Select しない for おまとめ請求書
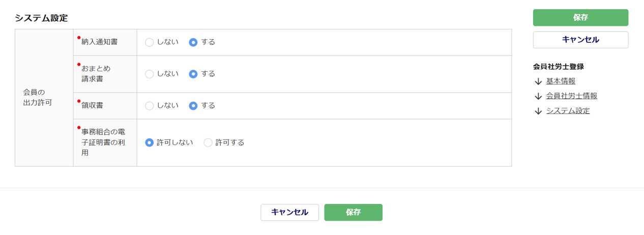 point(150,74)
